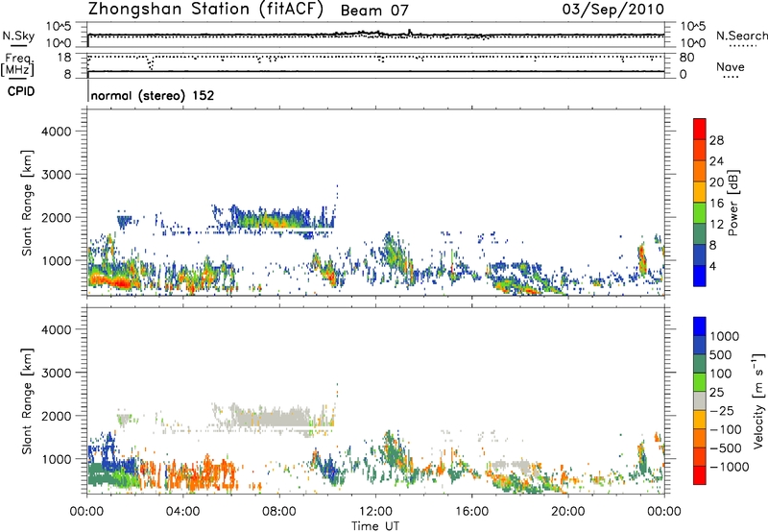Click the '16:00' time axis tick label

[x=471, y=512]
